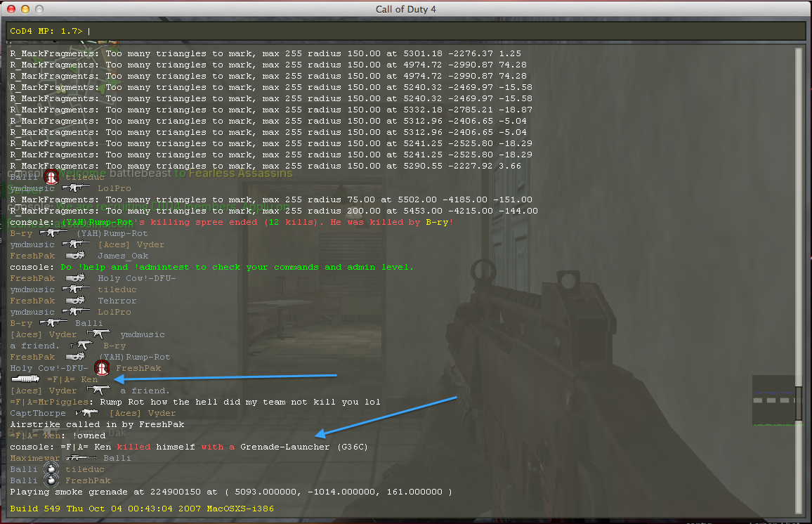Click weapon icon between FreshPak and (YAH)Rump-Rot
The width and height of the screenshot is (812, 524).
click(x=76, y=357)
